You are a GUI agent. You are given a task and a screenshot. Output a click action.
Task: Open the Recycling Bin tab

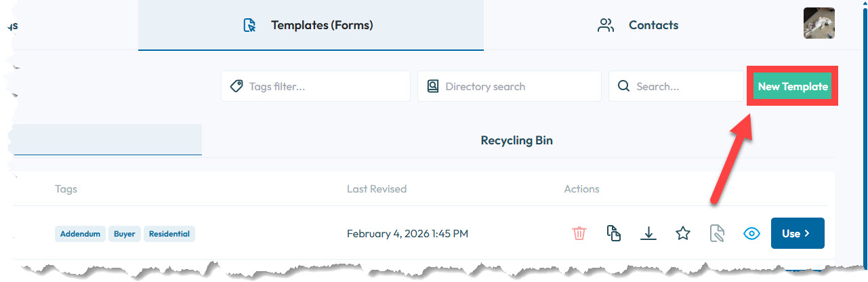(516, 141)
